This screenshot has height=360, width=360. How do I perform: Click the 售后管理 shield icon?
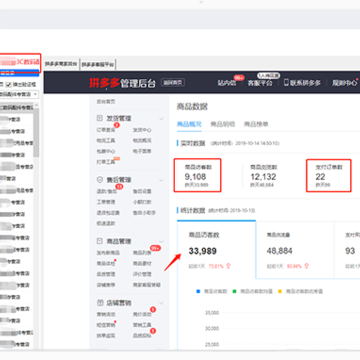99,180
